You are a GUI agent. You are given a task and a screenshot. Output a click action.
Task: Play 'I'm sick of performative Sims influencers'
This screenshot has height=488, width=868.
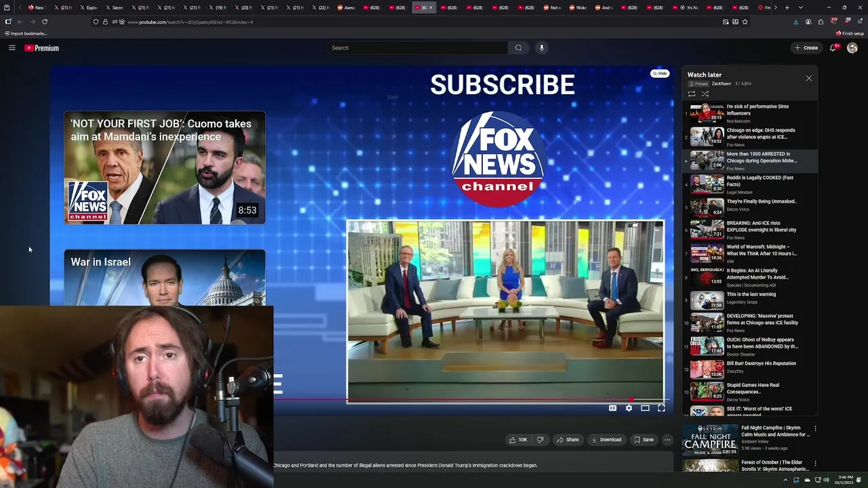click(x=749, y=113)
